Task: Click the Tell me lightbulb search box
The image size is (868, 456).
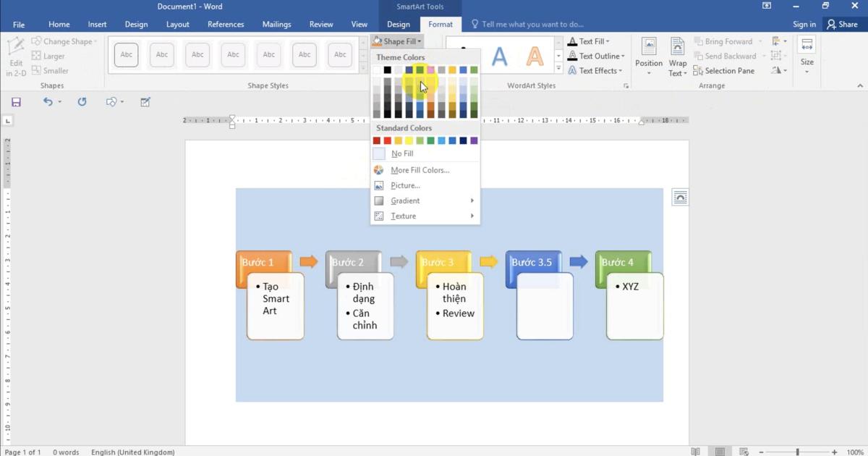Action: click(x=528, y=24)
